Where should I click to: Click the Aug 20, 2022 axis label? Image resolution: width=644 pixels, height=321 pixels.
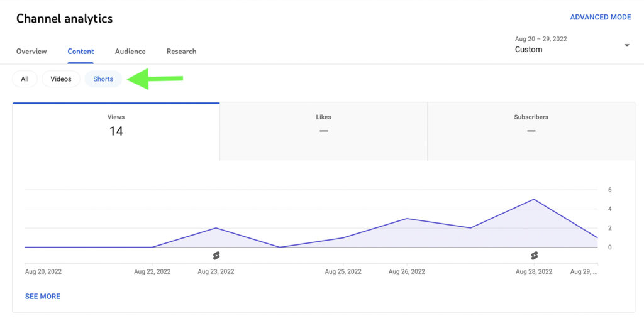pos(43,272)
